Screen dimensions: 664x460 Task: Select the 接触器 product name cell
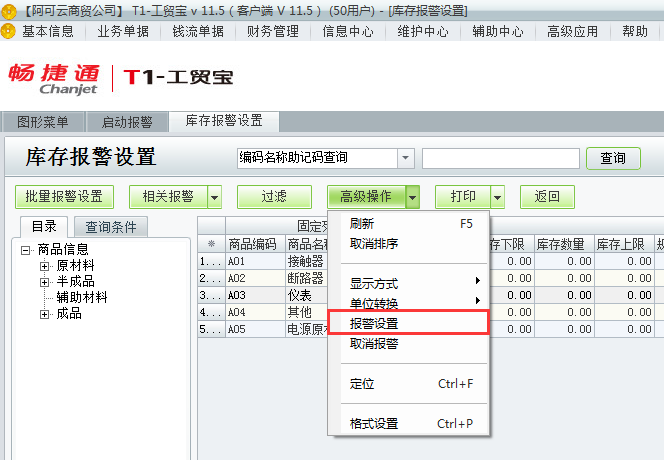(307, 261)
